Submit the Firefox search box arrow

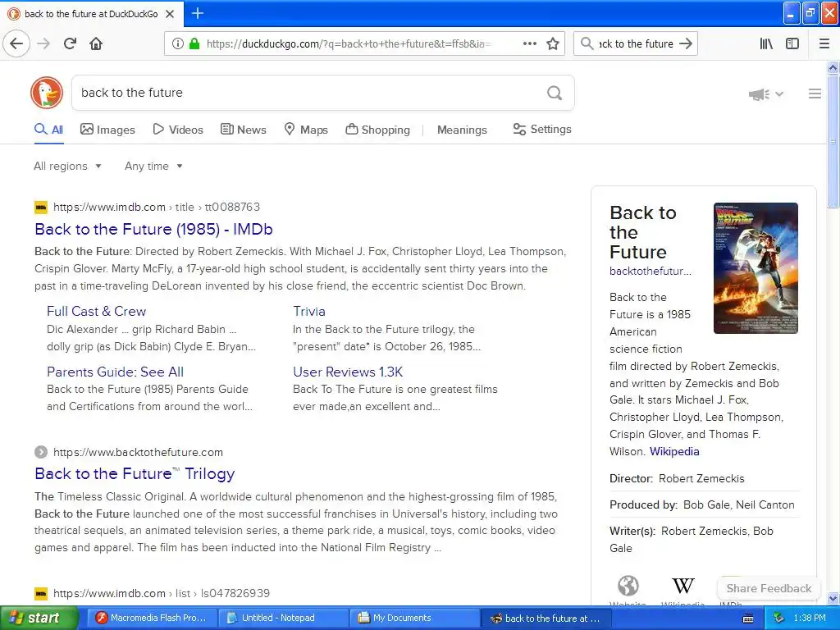(x=685, y=43)
